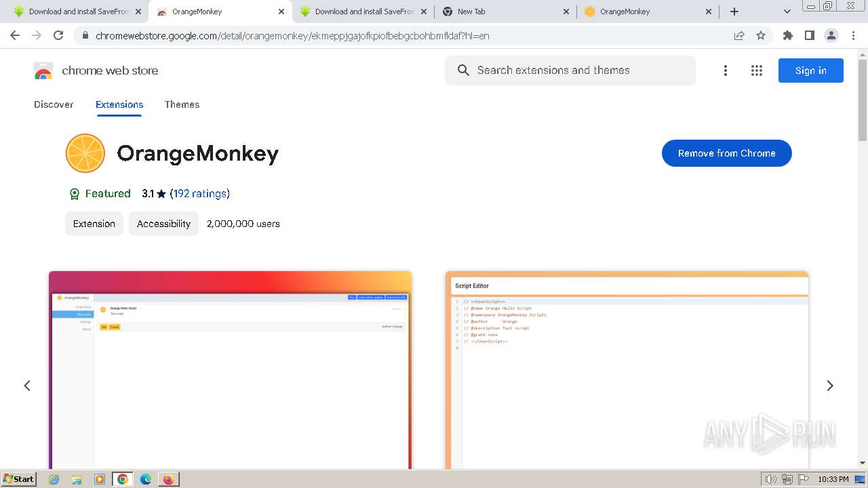
Task: Open the first OrangeMonkey dashboard screenshot
Action: click(230, 370)
